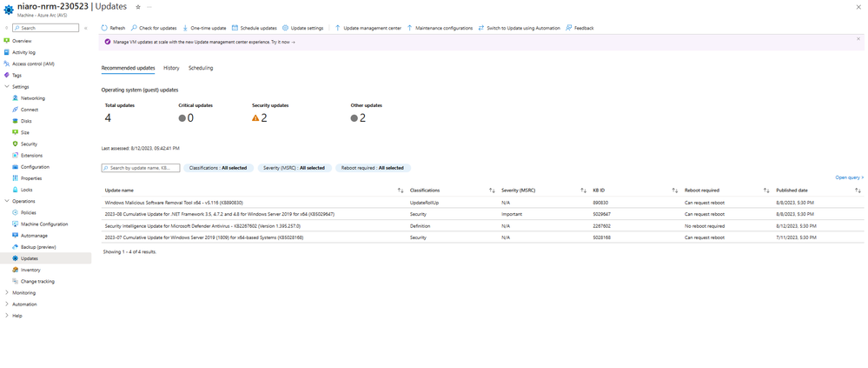Viewport: 868px width, 368px height.
Task: Select Windows Malicious Software Removal Tool row
Action: coord(482,203)
